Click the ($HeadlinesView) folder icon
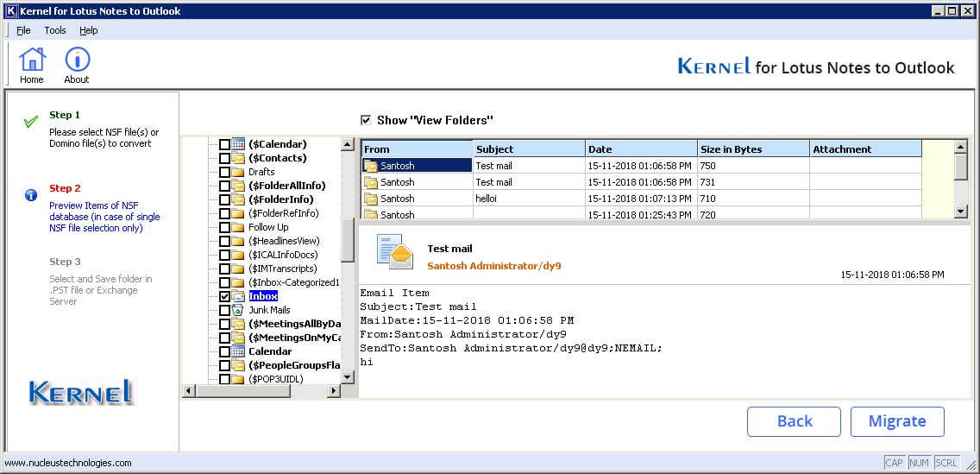 click(238, 241)
